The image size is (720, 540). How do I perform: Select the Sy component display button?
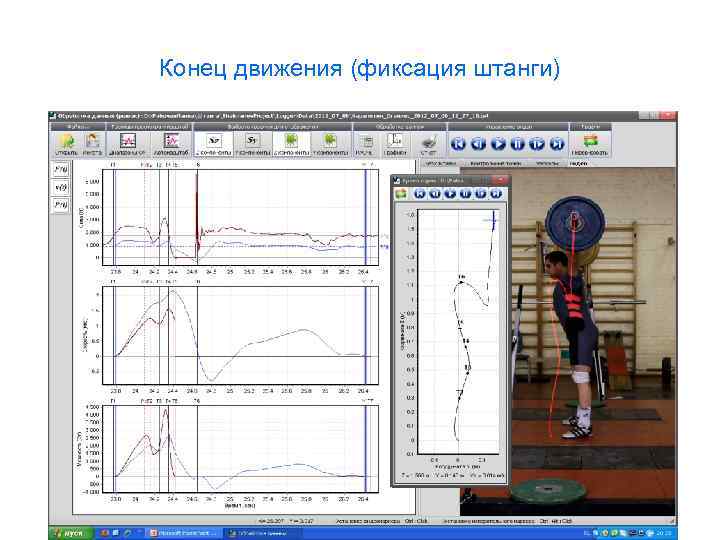coord(252,145)
